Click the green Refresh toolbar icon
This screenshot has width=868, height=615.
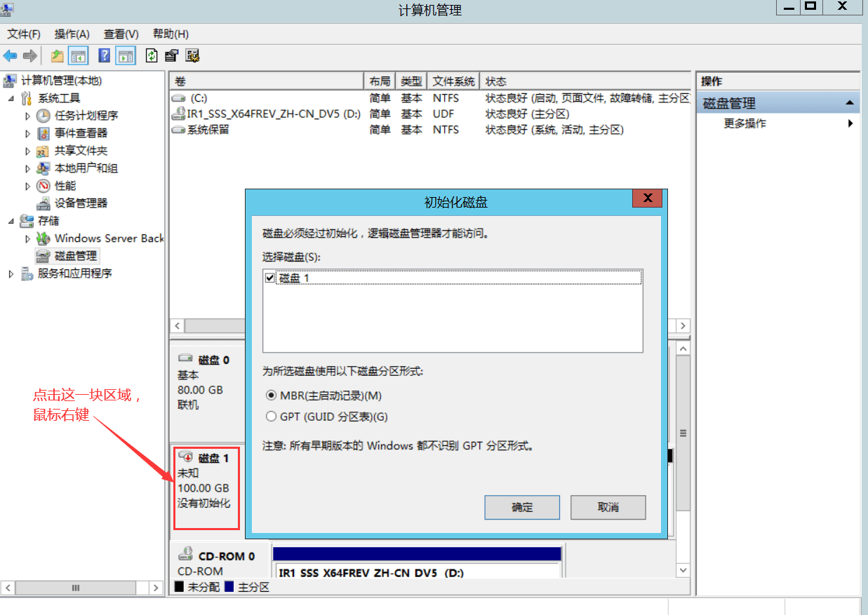pyautogui.click(x=152, y=56)
